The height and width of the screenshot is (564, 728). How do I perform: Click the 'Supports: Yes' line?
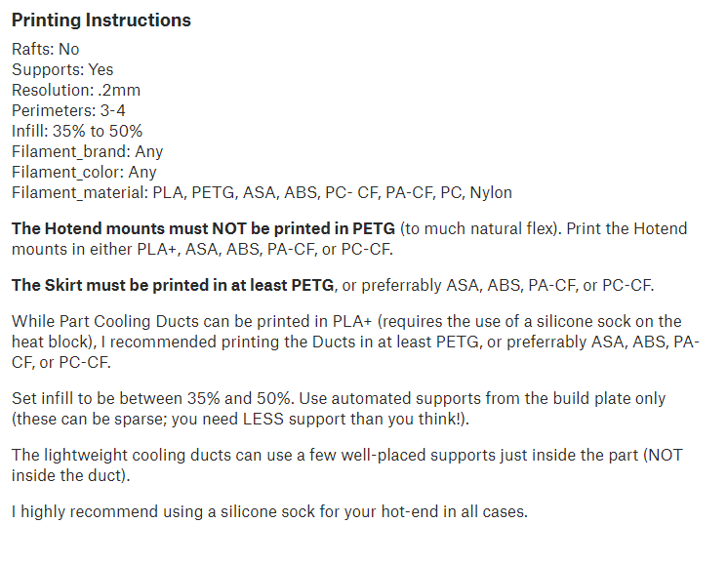click(62, 69)
